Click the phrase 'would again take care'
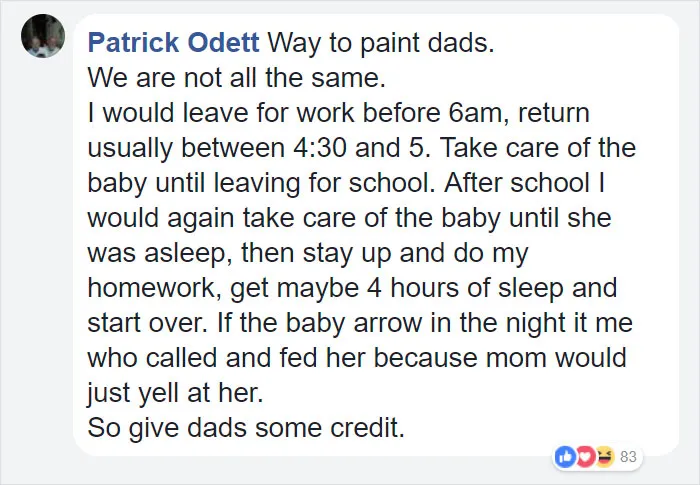Screen dimensions: 700x485 (x=221, y=218)
